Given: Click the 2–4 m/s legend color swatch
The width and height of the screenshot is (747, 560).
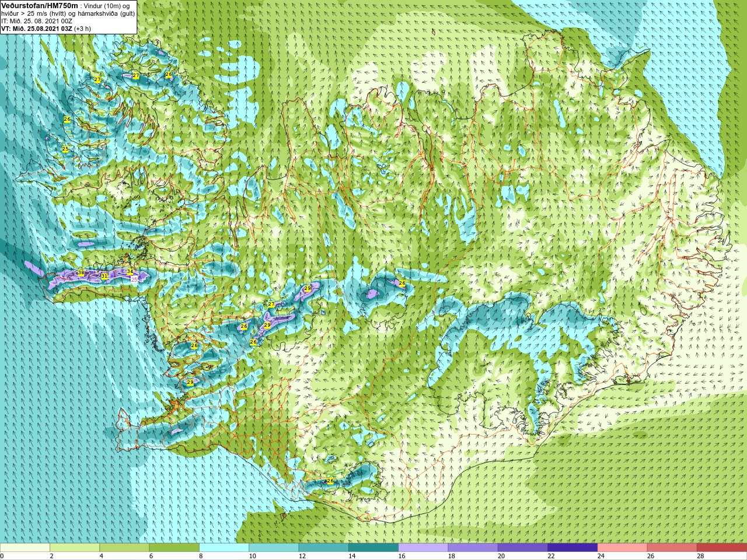Looking at the screenshot, I should 75,548.
